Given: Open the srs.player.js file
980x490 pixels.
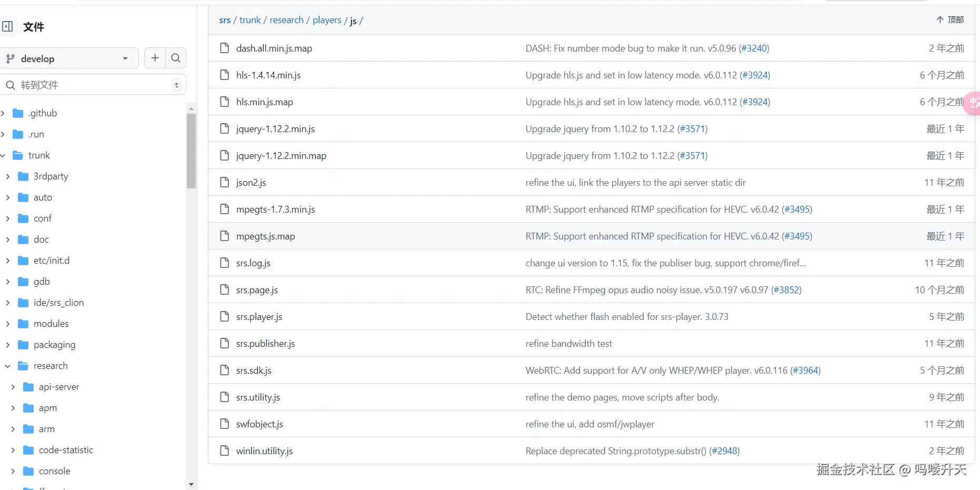Looking at the screenshot, I should tap(259, 316).
